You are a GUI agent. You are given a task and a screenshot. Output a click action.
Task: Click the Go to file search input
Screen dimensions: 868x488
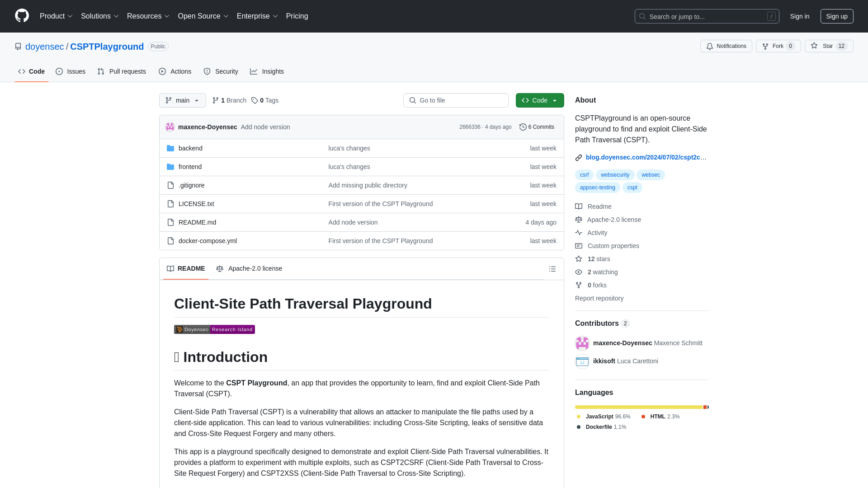click(455, 100)
